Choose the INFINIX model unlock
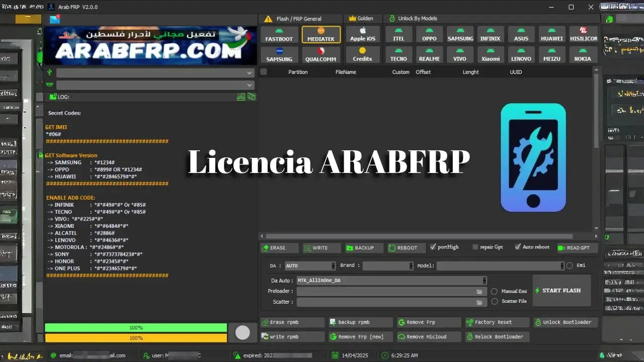The height and width of the screenshot is (362, 644). point(491,35)
